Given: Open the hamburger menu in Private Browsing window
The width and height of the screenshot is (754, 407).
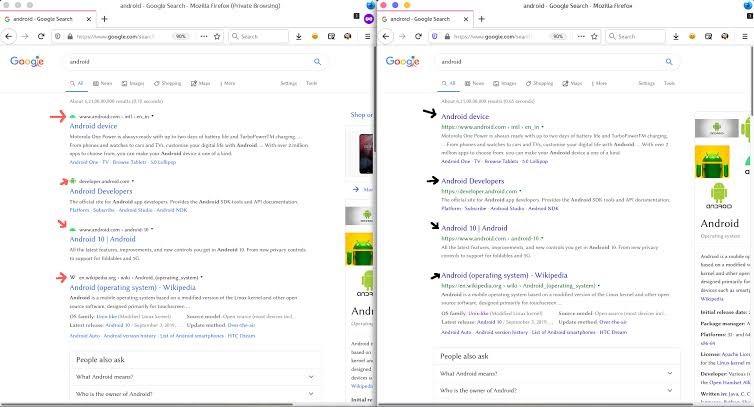Looking at the screenshot, I should pos(367,36).
